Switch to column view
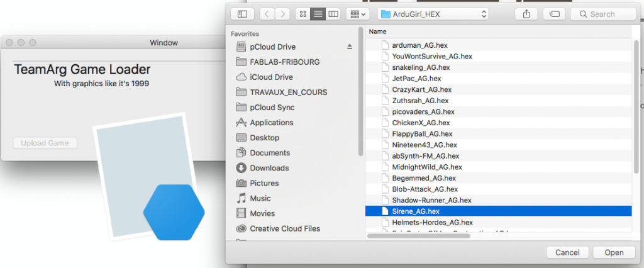644x268 pixels. pos(333,14)
